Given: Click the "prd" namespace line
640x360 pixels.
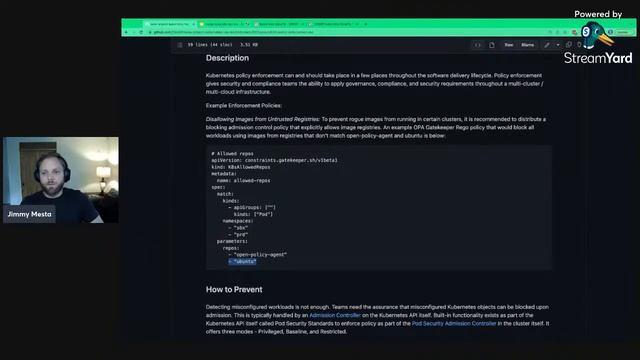Looking at the screenshot, I should tap(238, 235).
